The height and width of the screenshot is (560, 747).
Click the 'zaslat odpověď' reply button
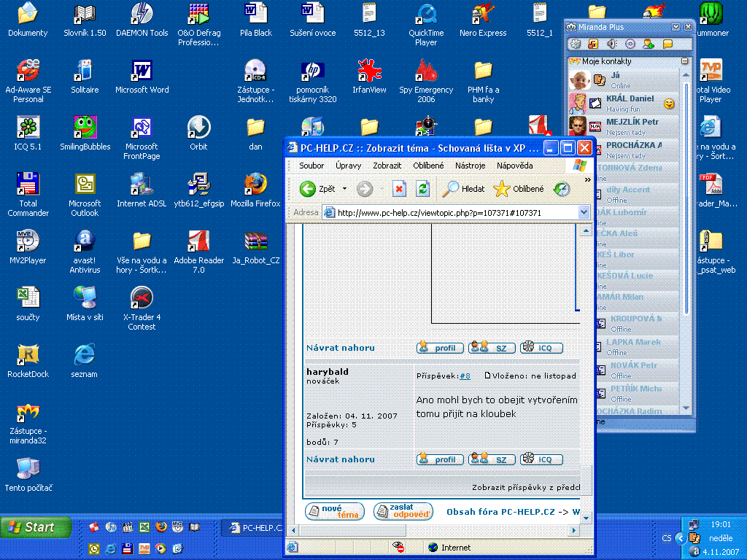pyautogui.click(x=403, y=512)
